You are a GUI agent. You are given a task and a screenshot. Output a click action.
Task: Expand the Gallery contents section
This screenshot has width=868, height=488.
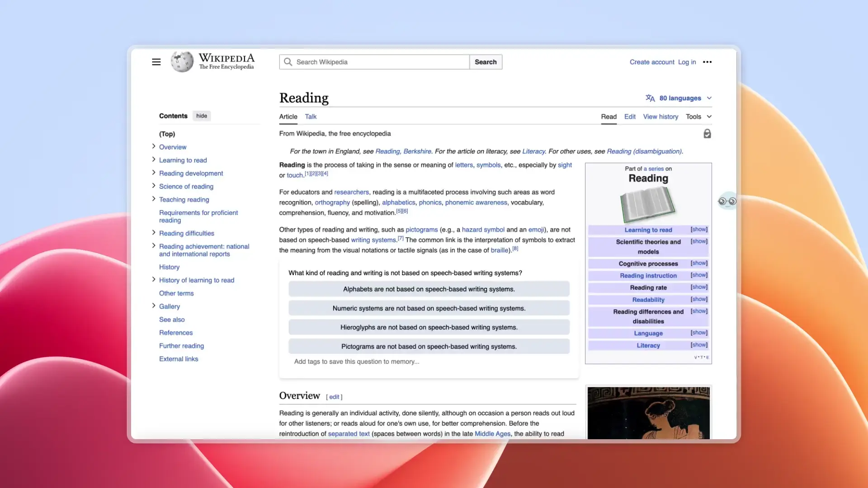[154, 306]
